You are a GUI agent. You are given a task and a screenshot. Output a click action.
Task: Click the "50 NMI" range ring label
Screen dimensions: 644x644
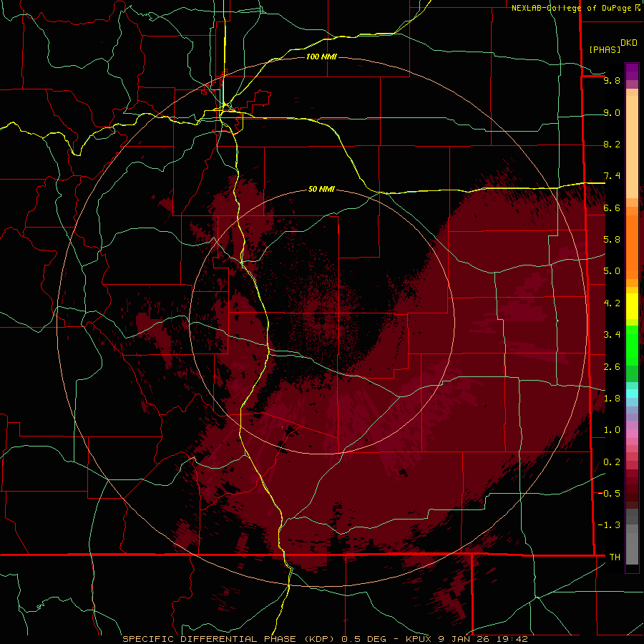(x=321, y=190)
